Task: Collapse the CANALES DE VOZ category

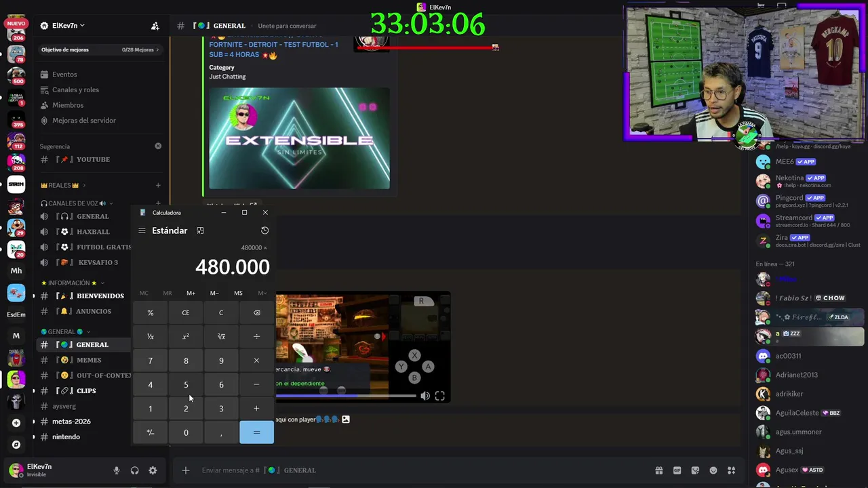Action: pos(74,203)
